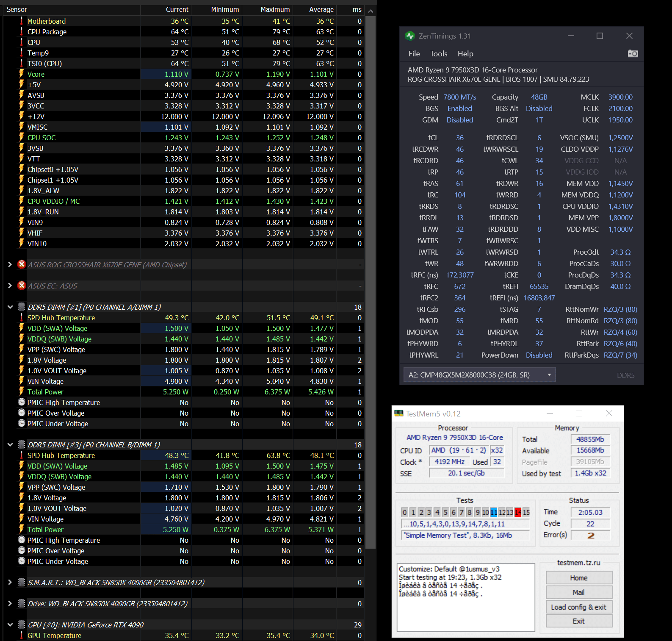
Task: Open the Tools menu in ZenTimings
Action: click(x=439, y=54)
